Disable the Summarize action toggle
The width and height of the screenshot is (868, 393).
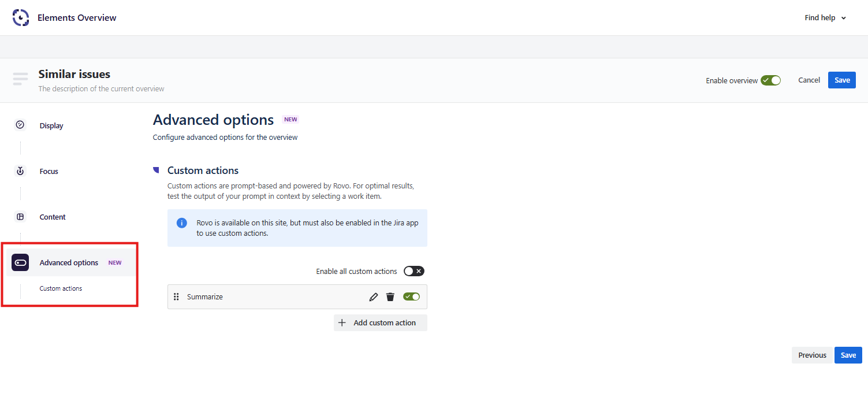(411, 296)
